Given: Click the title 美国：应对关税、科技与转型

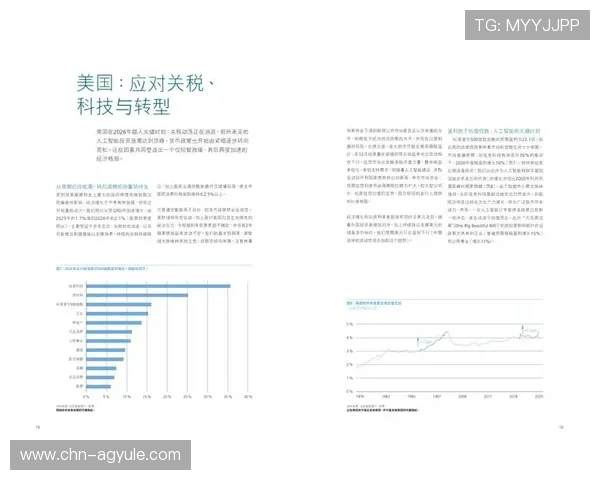Looking at the screenshot, I should pyautogui.click(x=147, y=95).
